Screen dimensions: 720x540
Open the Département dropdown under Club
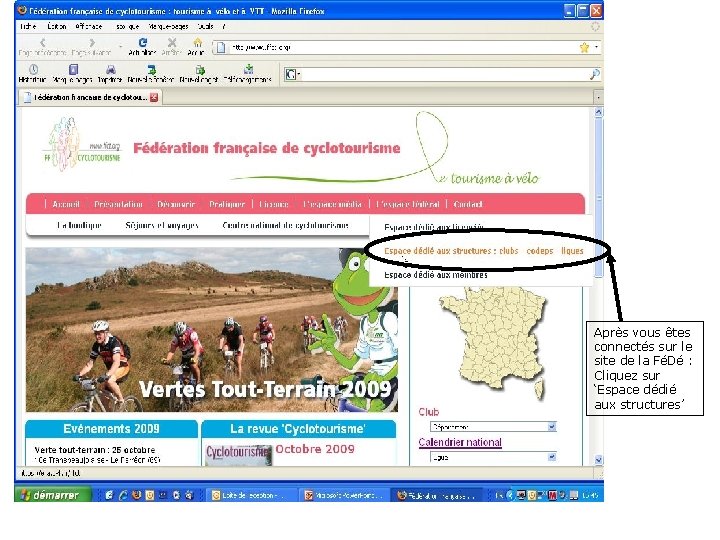(493, 427)
